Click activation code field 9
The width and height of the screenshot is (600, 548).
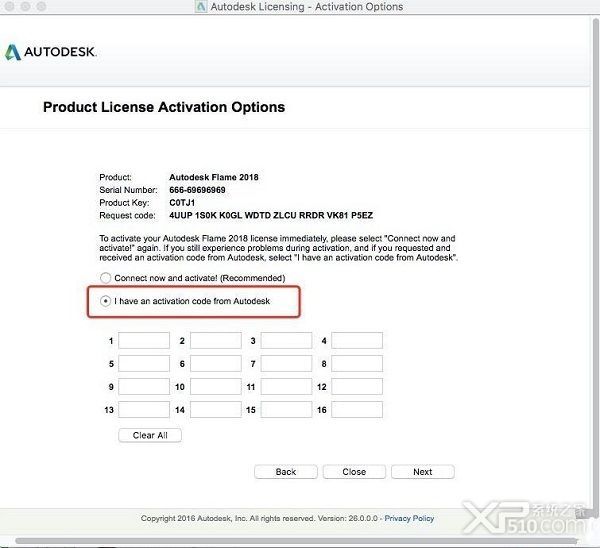coord(144,387)
